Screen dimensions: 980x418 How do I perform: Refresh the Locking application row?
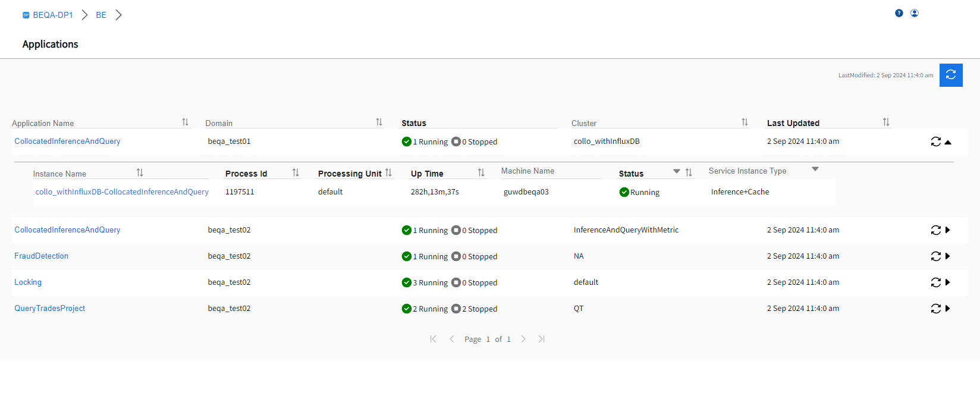(x=935, y=282)
